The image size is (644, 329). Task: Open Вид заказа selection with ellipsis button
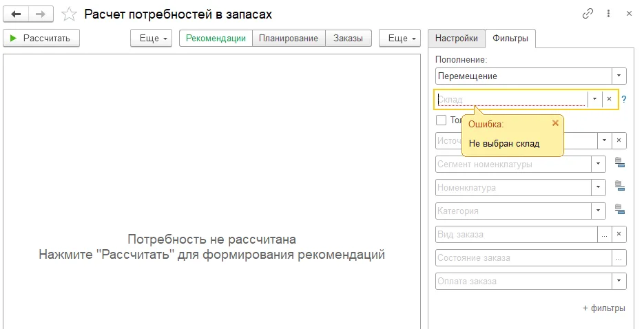point(604,234)
